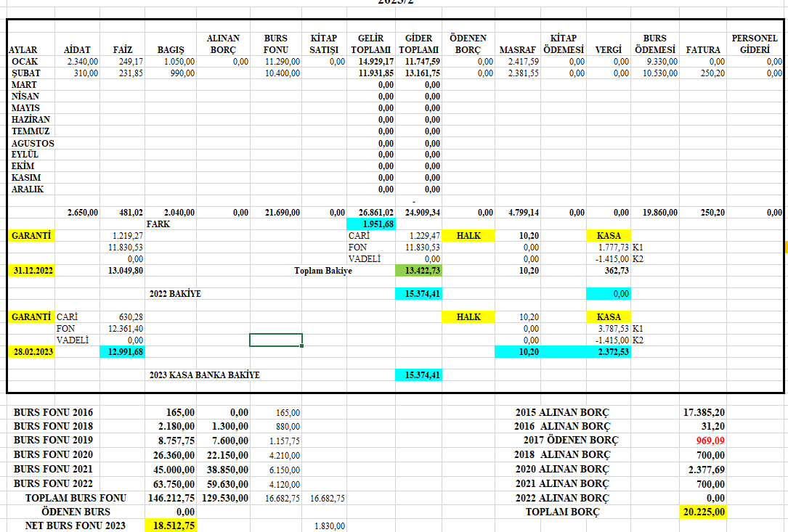Click the kasa total 362,73
The height and width of the screenshot is (532, 788).
pos(617,270)
